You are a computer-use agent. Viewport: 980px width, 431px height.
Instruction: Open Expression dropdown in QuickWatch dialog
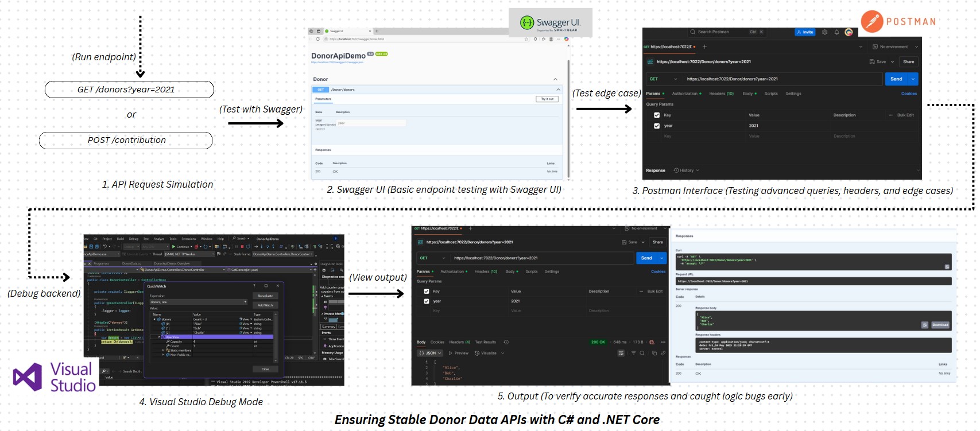[246, 302]
